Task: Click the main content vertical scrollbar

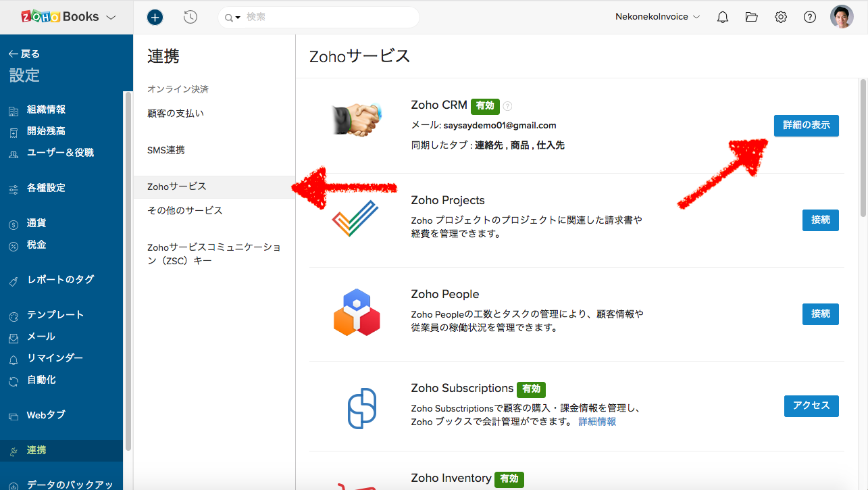Action: coord(863,148)
